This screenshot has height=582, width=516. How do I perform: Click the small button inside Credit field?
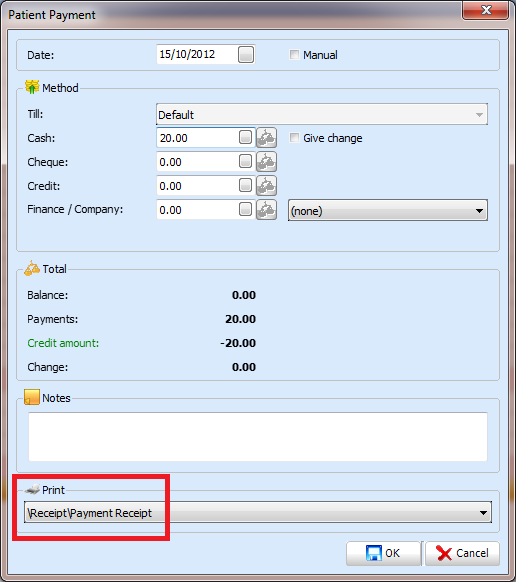click(x=245, y=185)
